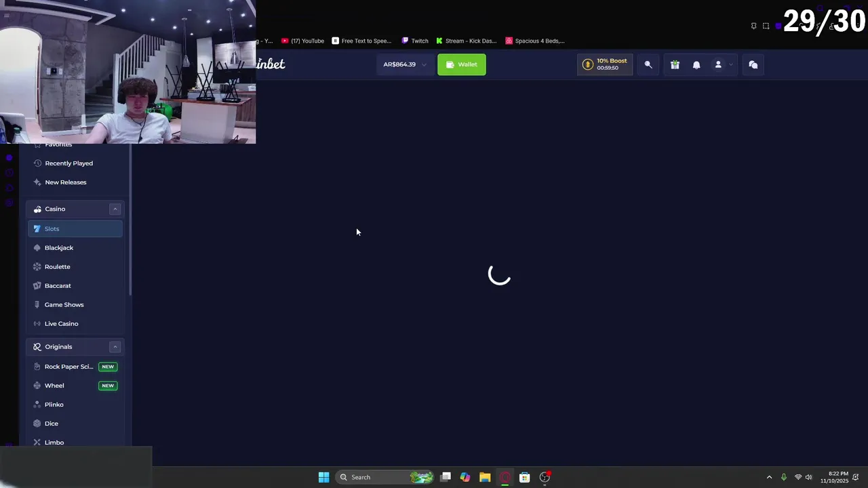Open the notifications bell
This screenshot has height=488, width=868.
pos(696,64)
